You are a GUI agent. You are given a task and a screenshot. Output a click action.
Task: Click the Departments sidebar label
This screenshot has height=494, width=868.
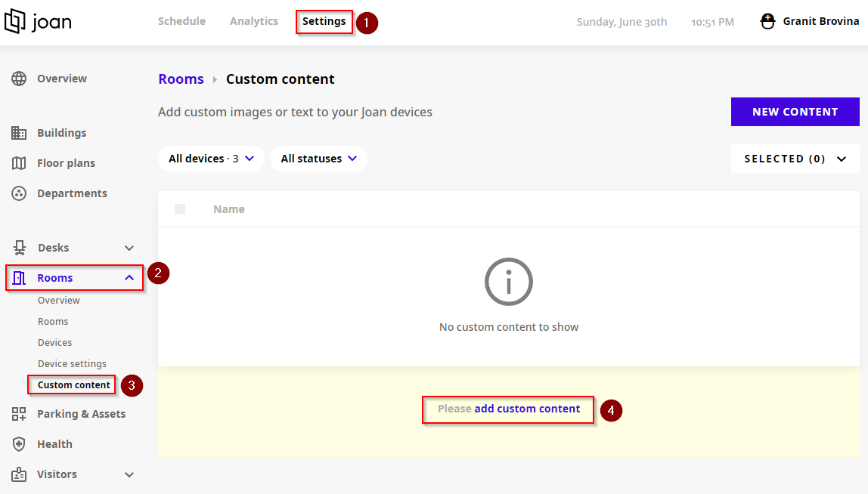point(72,193)
